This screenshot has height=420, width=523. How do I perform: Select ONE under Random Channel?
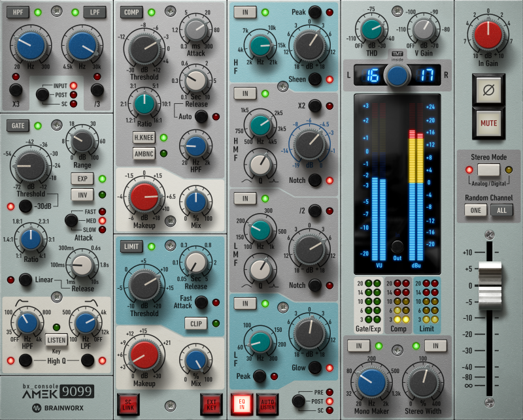tap(476, 210)
